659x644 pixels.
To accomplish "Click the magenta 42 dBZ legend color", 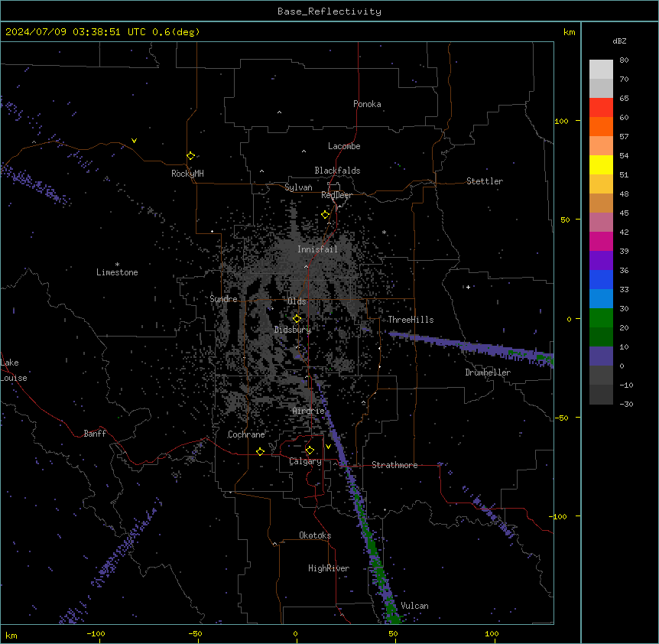I will click(x=601, y=241).
